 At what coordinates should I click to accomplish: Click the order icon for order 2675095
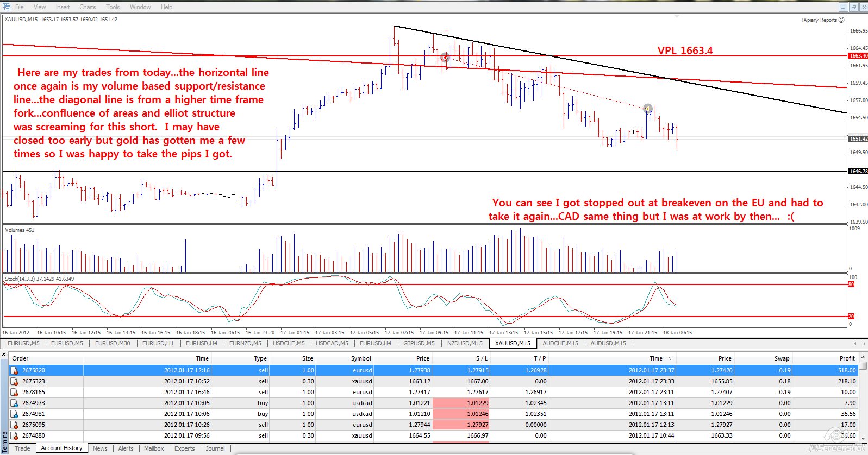[15, 425]
